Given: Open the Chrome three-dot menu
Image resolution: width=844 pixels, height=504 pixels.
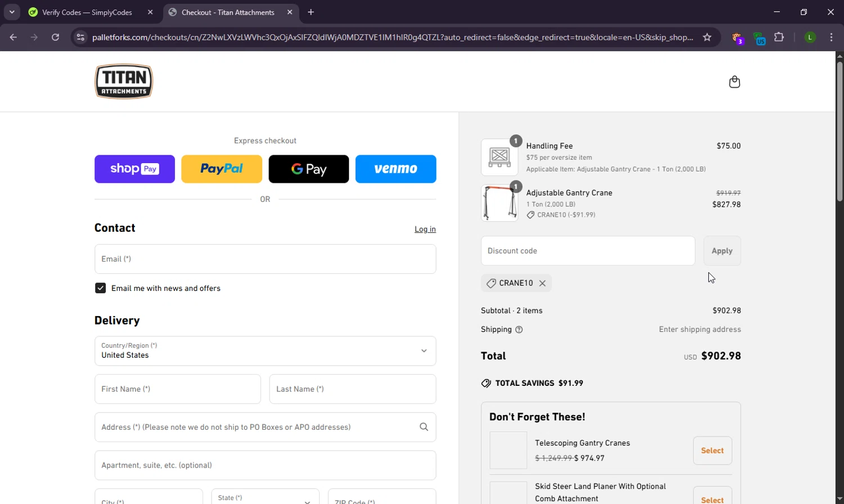Looking at the screenshot, I should tap(831, 37).
